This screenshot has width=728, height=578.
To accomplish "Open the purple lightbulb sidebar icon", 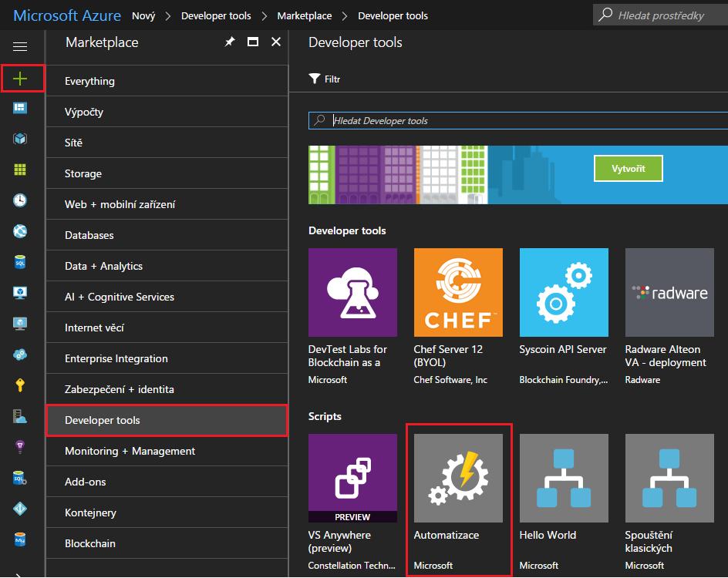I will pos(20,447).
